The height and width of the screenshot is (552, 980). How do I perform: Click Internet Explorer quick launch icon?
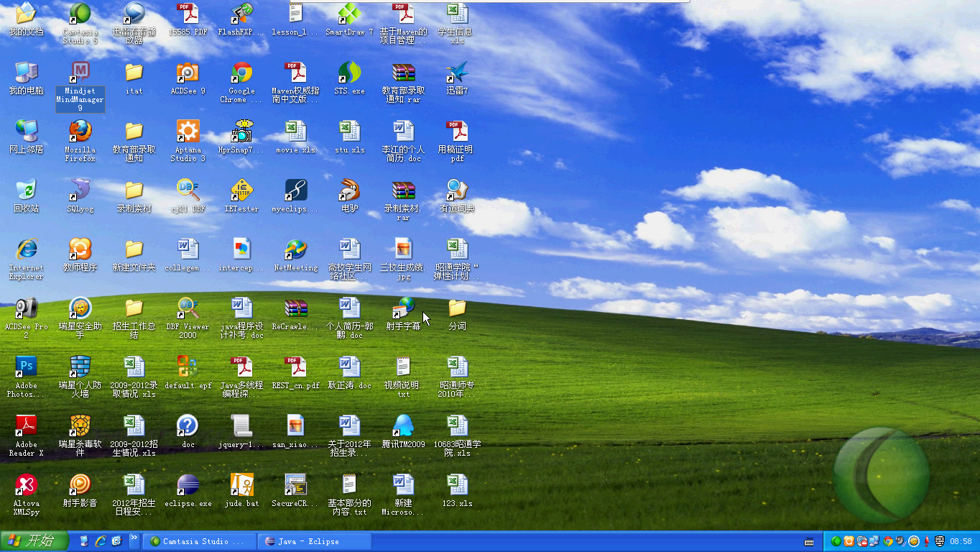coord(101,541)
